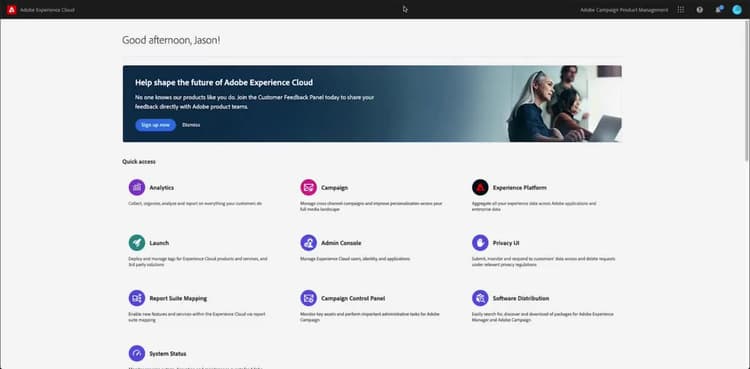Open the Analytics purple chart icon

[137, 187]
